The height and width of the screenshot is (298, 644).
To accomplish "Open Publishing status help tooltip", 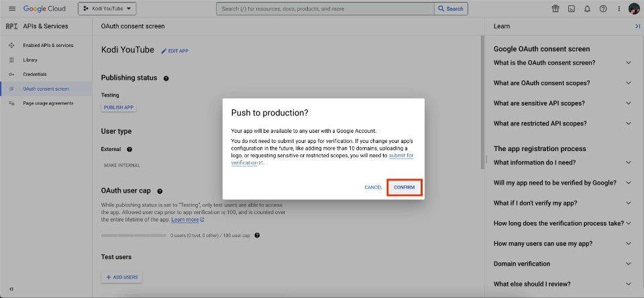I will (x=166, y=78).
